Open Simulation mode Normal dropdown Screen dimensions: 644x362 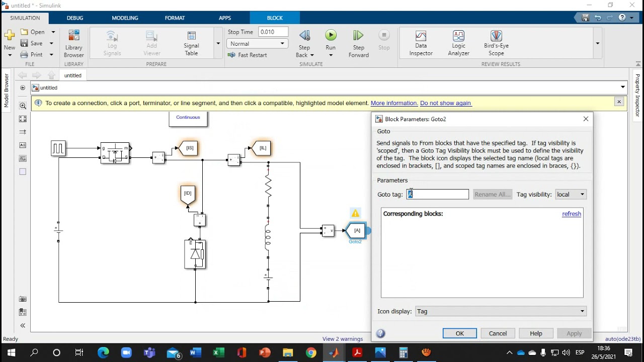(258, 44)
